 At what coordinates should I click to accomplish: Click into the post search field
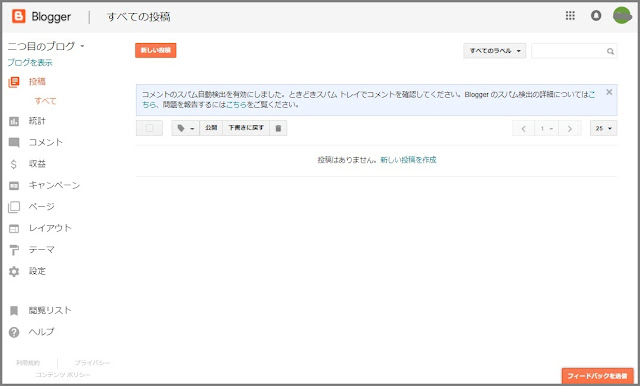click(x=574, y=51)
